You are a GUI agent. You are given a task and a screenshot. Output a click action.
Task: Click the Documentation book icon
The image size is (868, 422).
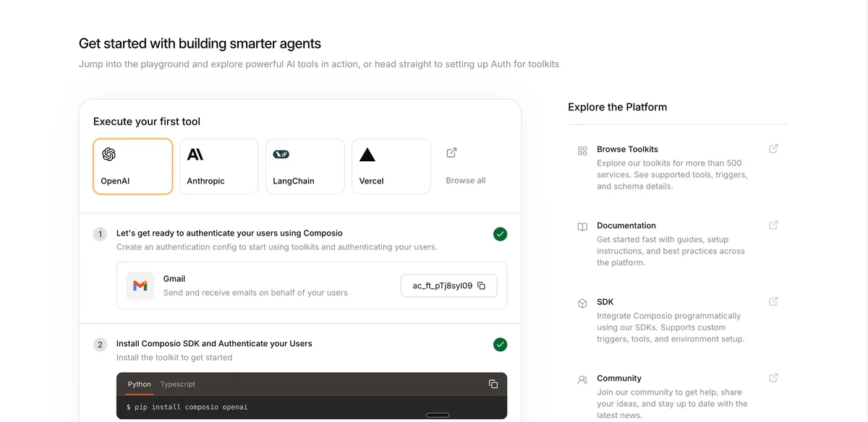pyautogui.click(x=582, y=226)
